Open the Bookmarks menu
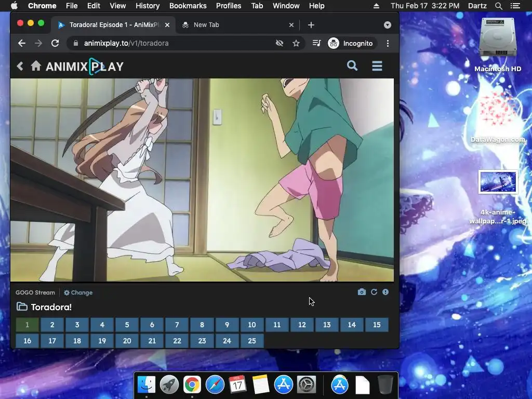The image size is (532, 399). click(188, 6)
